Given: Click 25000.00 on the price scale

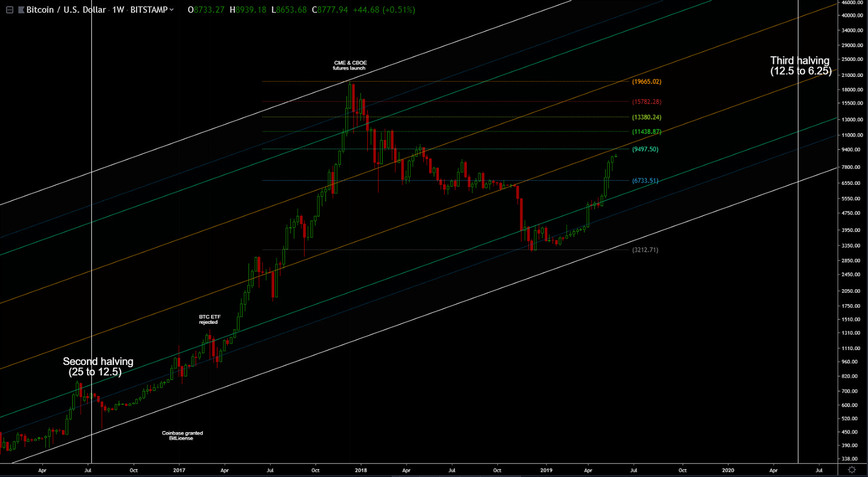Looking at the screenshot, I should point(853,60).
